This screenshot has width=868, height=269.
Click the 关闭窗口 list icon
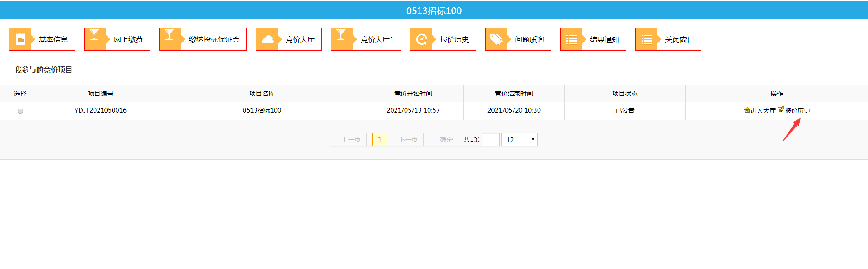point(647,39)
